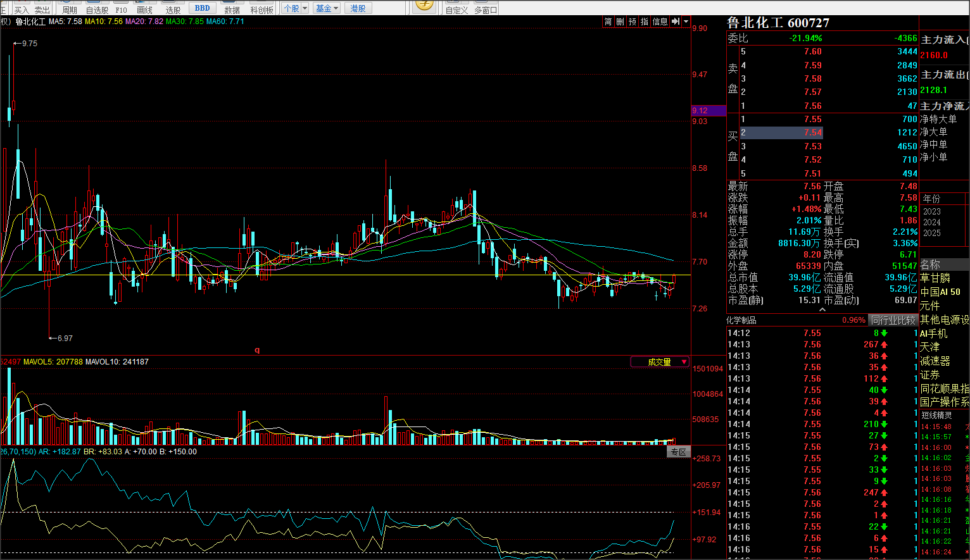
Task: Click the red q marker under chart
Action: [257, 350]
